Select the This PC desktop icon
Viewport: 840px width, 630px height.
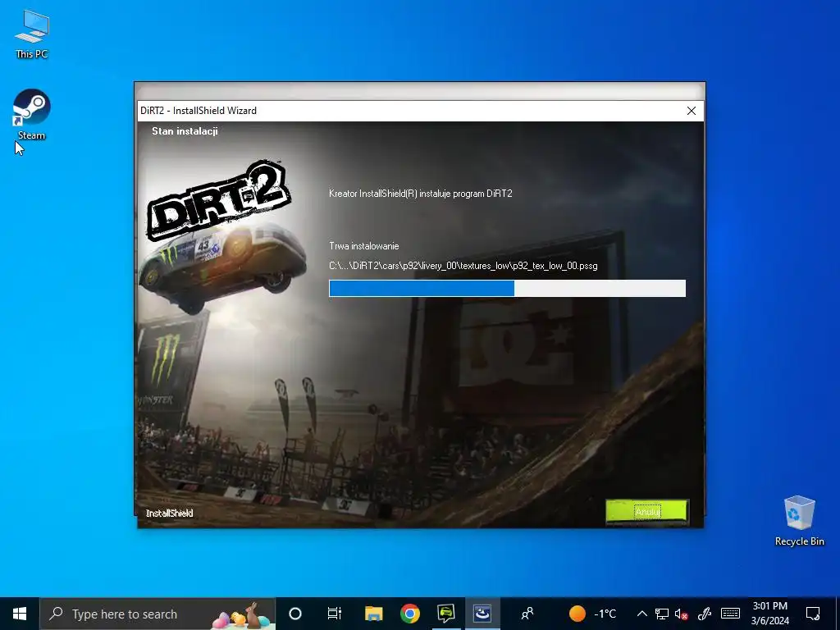[x=32, y=34]
